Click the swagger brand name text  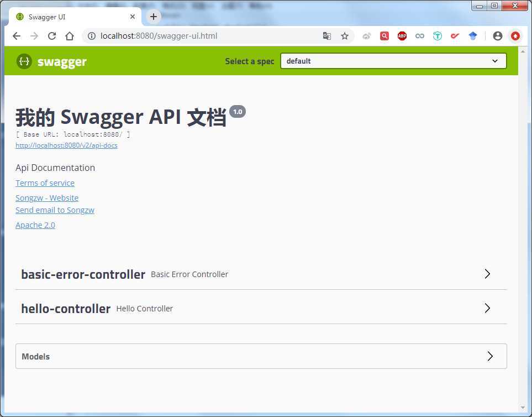click(x=62, y=62)
